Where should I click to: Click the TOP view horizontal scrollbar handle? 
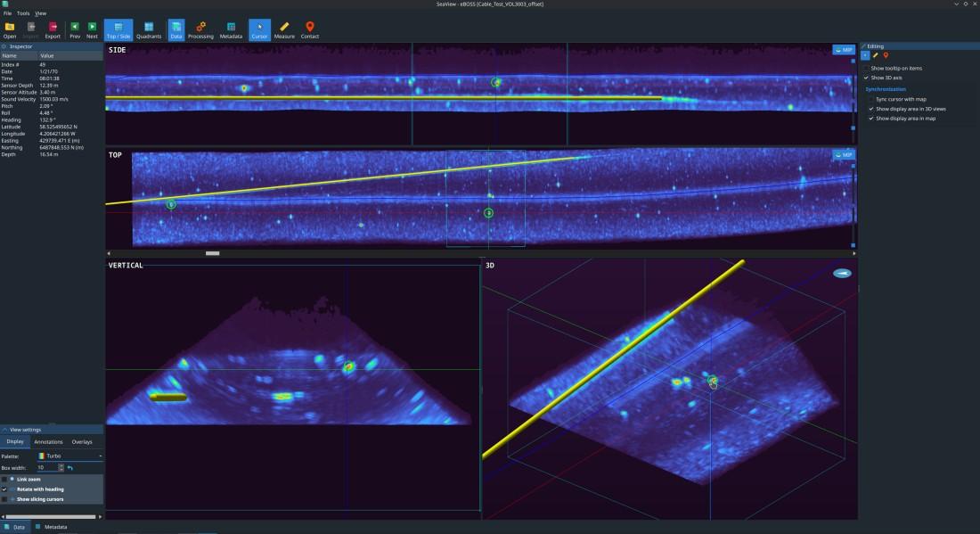coord(212,253)
